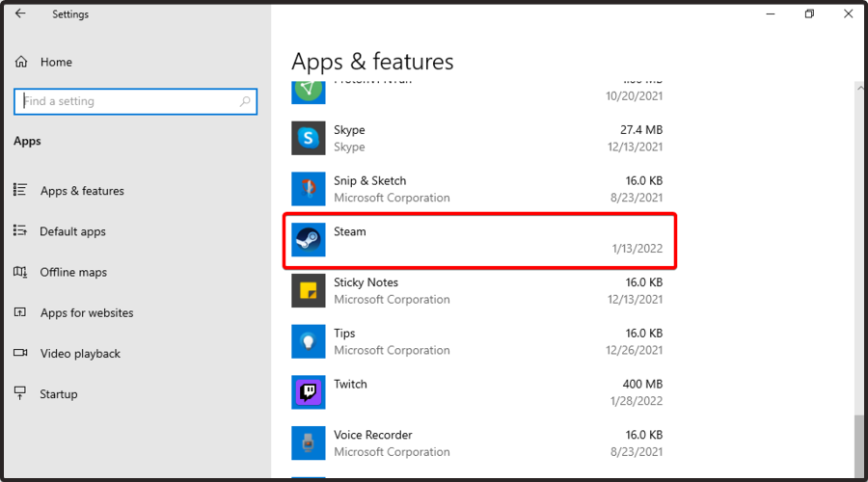Minimize the Settings window
868x482 pixels.
point(771,13)
